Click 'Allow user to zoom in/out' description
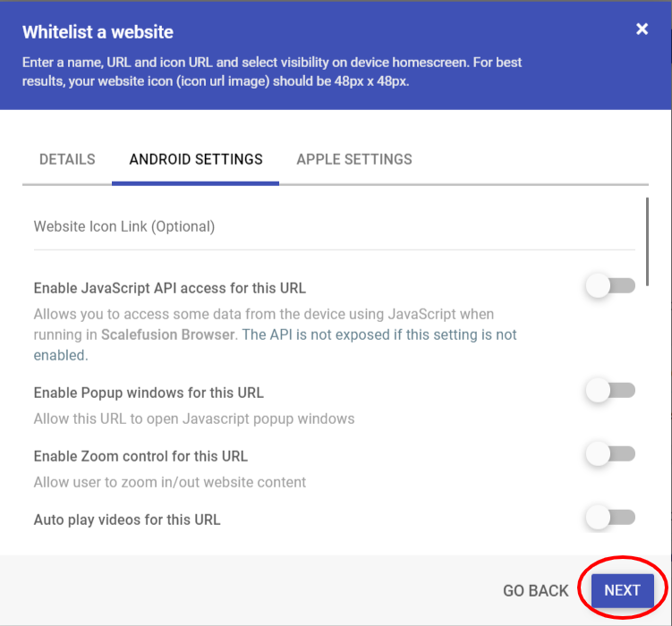This screenshot has width=672, height=626. tap(170, 482)
